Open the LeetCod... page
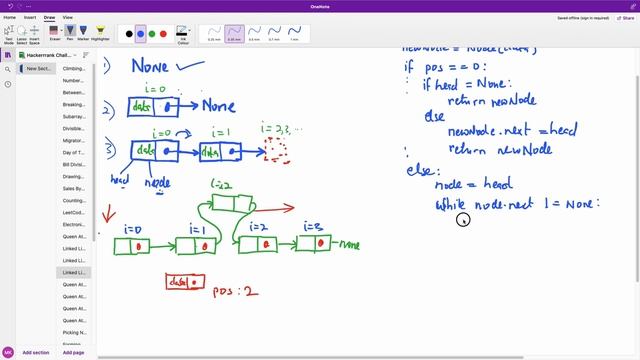Screen dimensions: 640x360 click(74, 213)
